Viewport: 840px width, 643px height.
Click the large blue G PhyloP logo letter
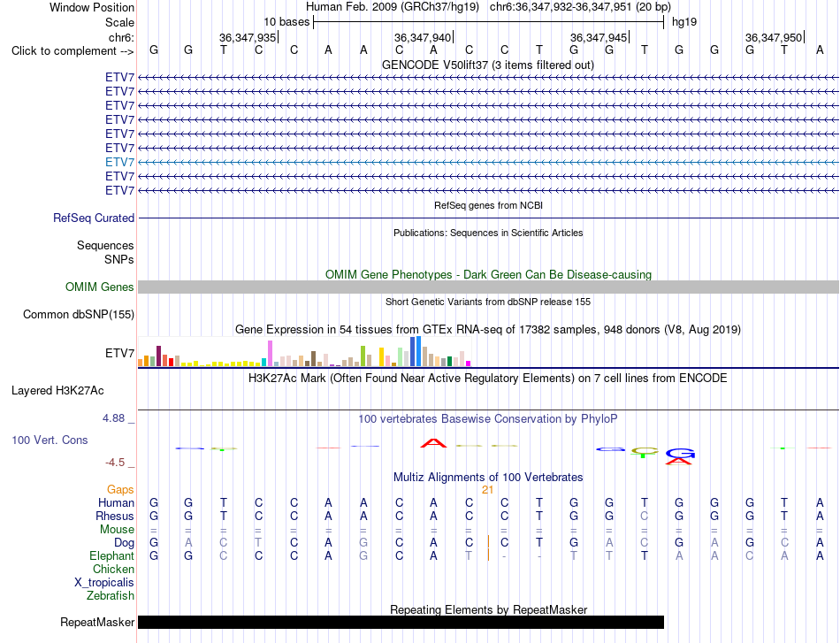pyautogui.click(x=680, y=454)
